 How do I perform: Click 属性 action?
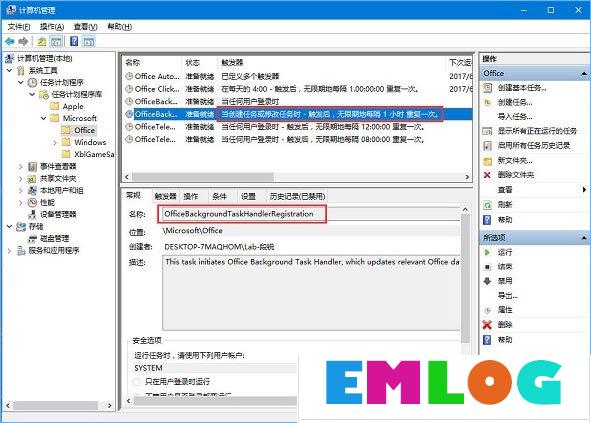point(505,310)
